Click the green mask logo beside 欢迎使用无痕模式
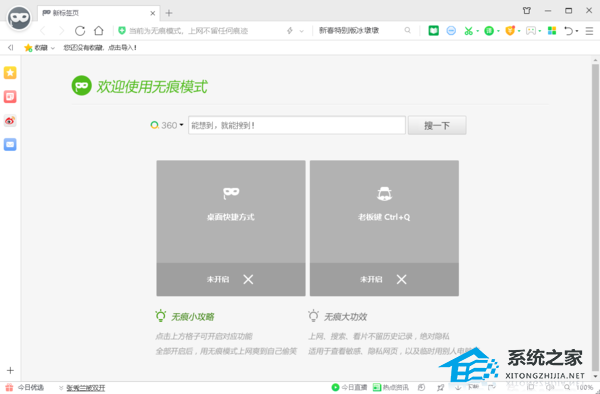The image size is (600, 394). coord(82,86)
